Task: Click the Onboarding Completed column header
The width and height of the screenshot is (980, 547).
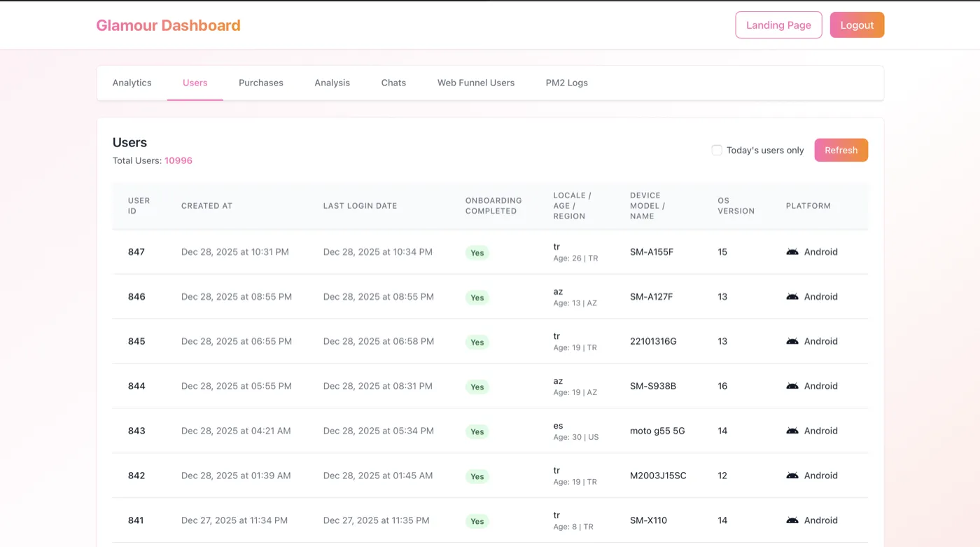Action: (493, 206)
